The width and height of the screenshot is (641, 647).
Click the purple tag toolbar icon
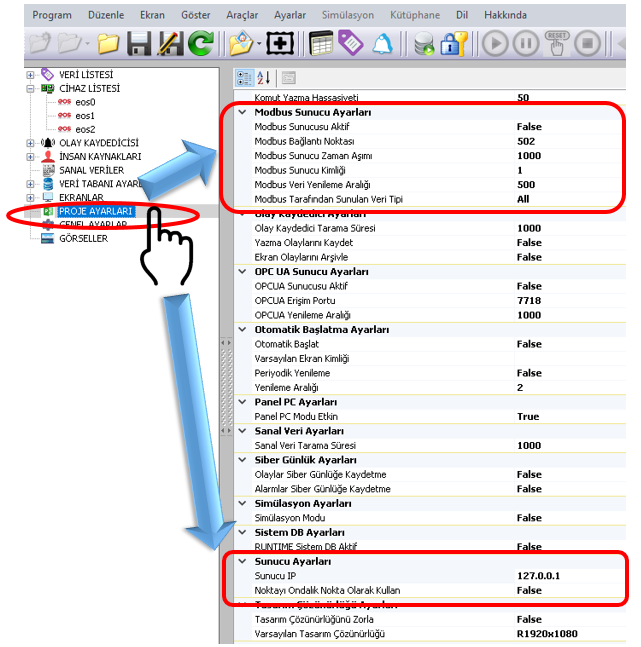[x=350, y=43]
